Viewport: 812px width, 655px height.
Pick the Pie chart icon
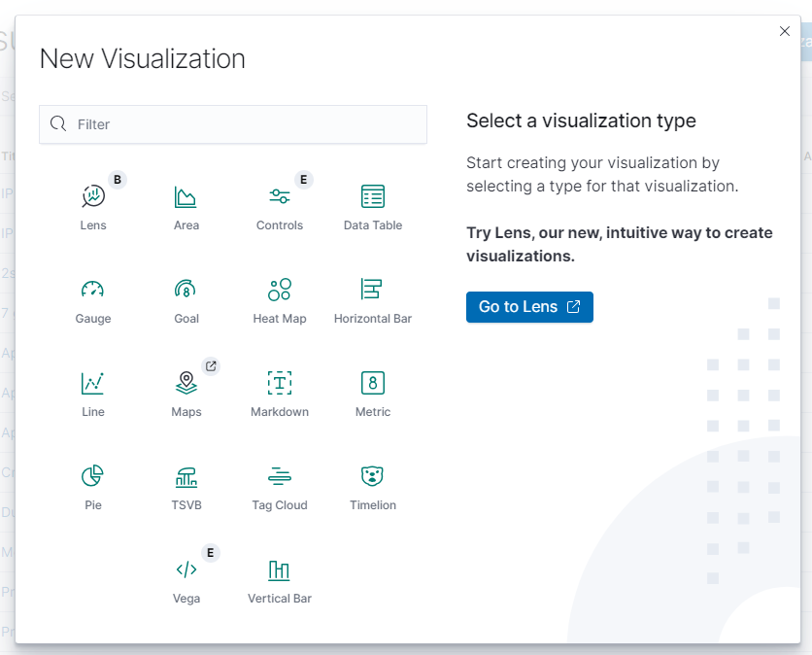pyautogui.click(x=93, y=477)
